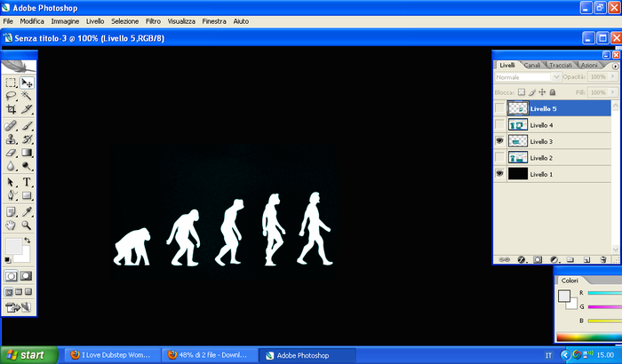The width and height of the screenshot is (622, 364).
Task: Open the Opacità slider arrow
Action: [613, 76]
